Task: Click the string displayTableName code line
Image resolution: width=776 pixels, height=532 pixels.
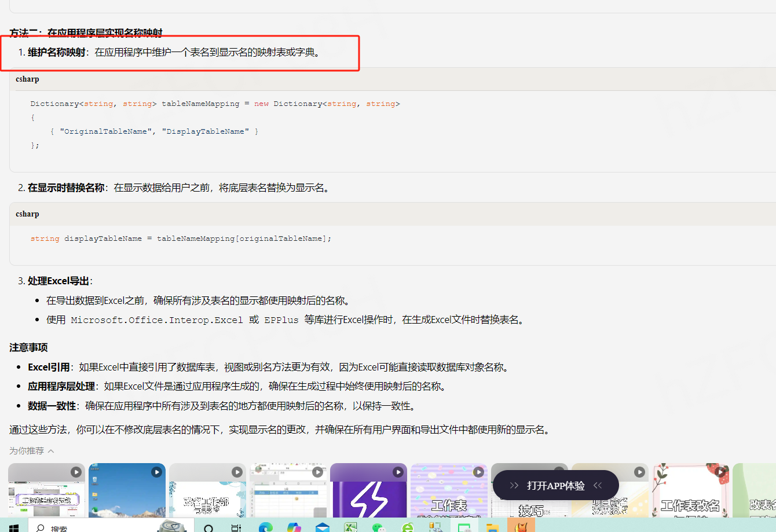Action: click(x=181, y=239)
